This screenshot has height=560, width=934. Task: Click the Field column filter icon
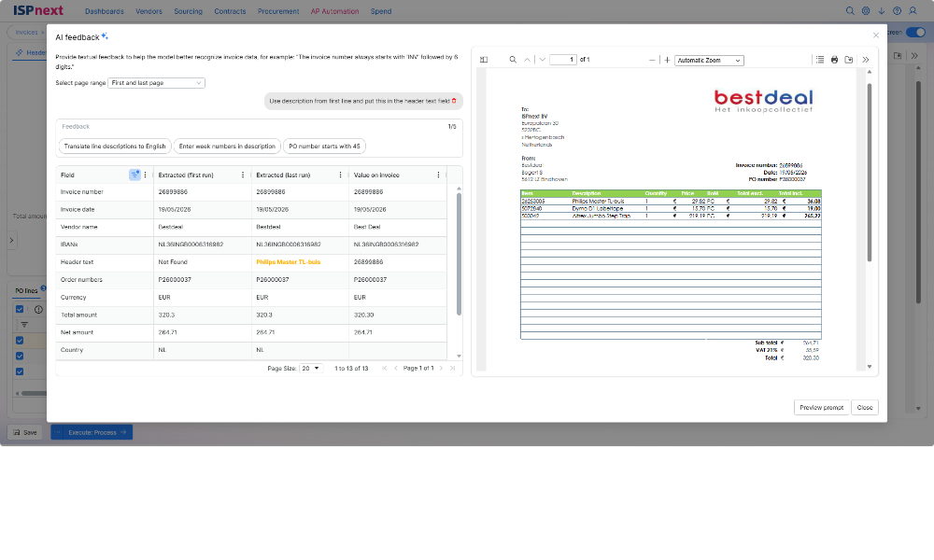coord(134,175)
